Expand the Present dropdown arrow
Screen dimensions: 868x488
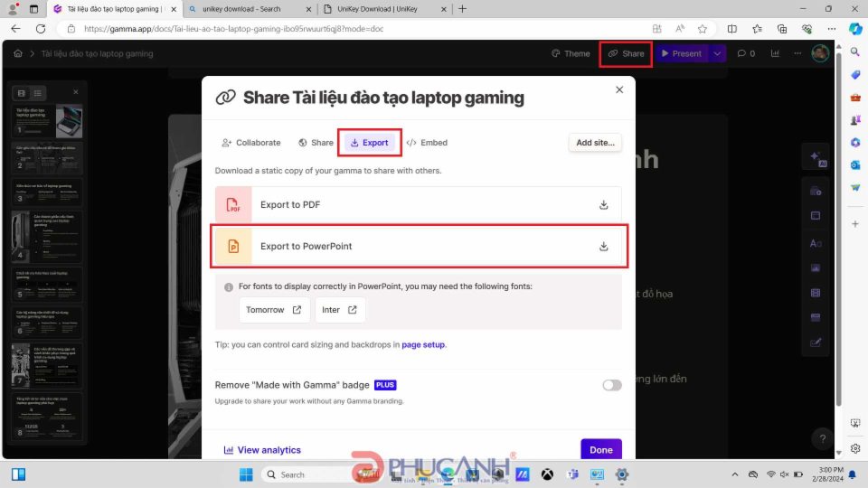pos(717,53)
